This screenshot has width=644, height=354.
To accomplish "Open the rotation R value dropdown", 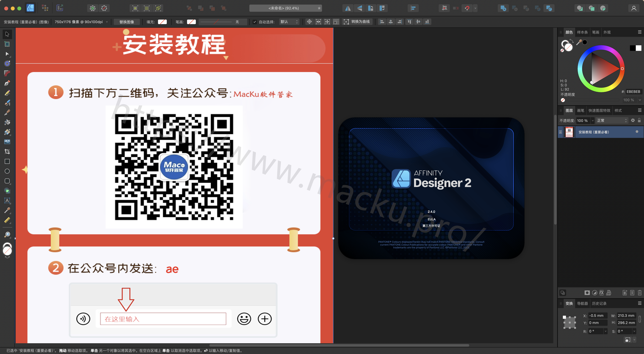I will coord(605,331).
